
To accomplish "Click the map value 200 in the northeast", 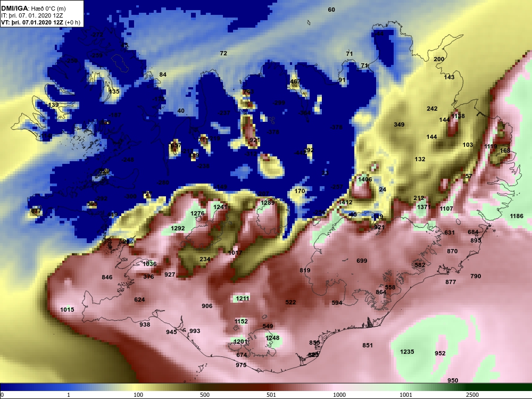I will coord(439,59).
